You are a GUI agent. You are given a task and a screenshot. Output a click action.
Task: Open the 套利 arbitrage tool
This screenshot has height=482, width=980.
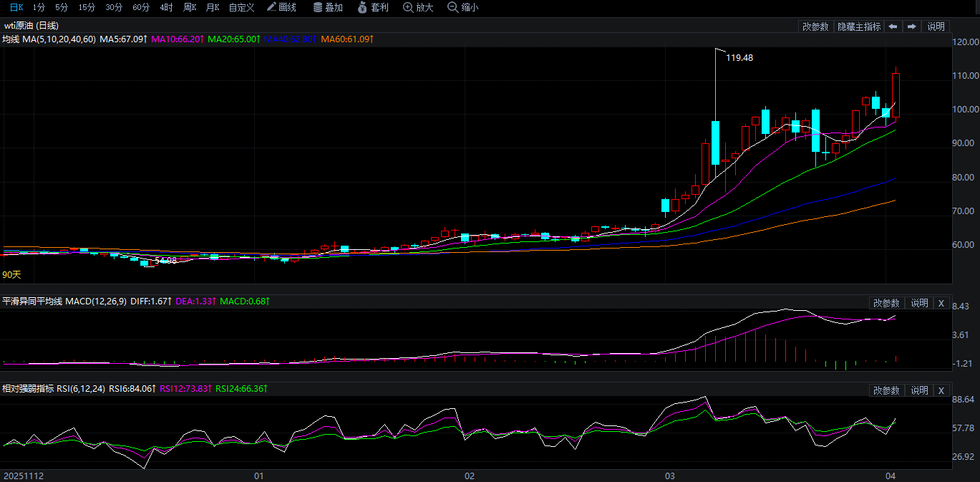tap(373, 7)
